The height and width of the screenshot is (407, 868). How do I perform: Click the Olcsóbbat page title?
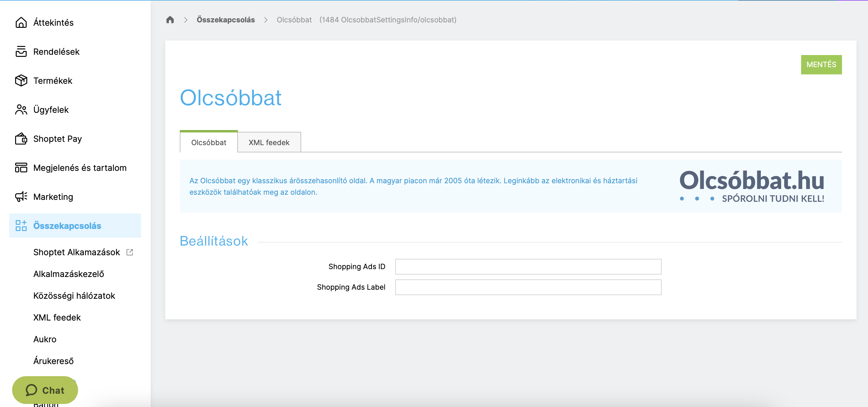click(231, 98)
